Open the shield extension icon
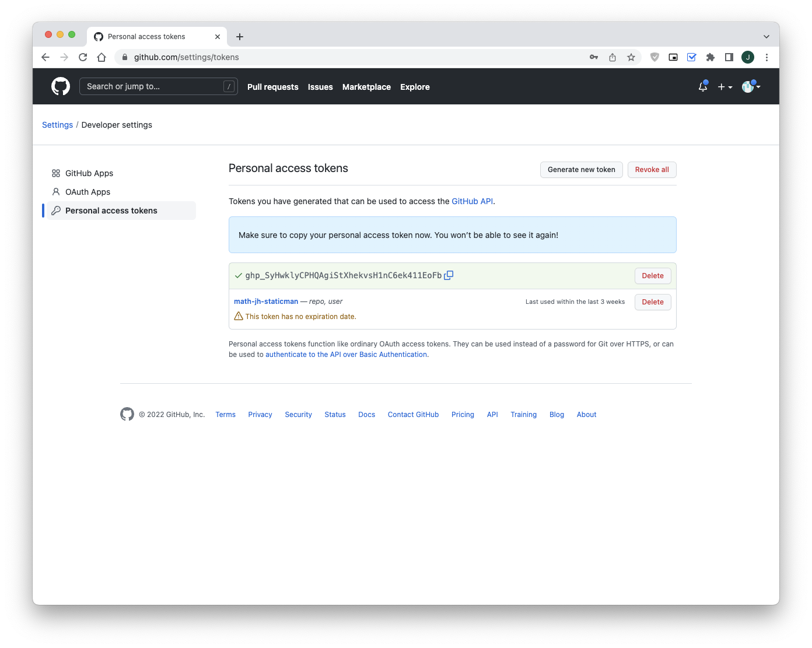This screenshot has height=648, width=812. pyautogui.click(x=654, y=57)
